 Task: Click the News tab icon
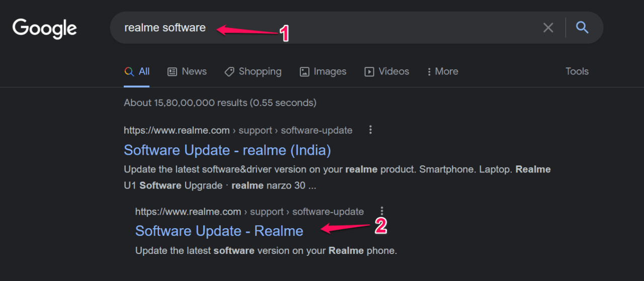[172, 71]
